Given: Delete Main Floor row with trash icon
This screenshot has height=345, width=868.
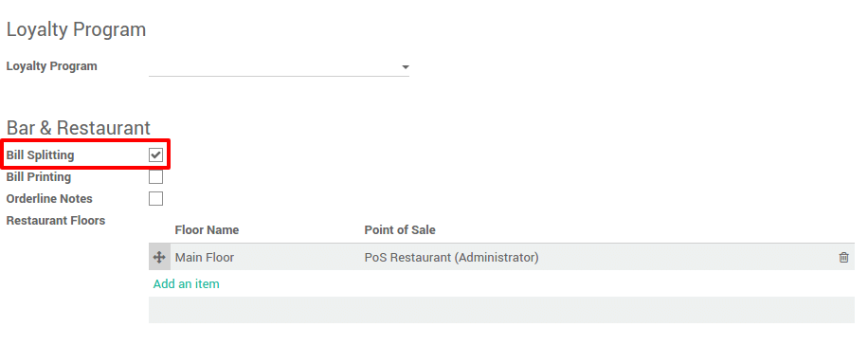Looking at the screenshot, I should pos(843,257).
